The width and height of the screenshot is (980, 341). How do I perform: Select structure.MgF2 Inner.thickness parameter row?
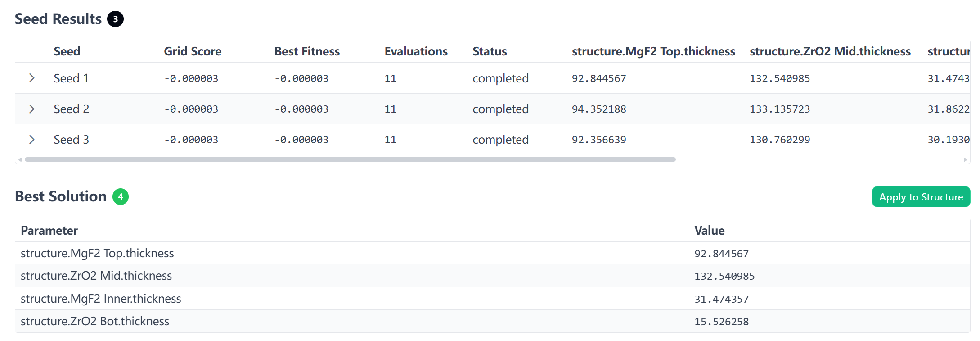click(493, 299)
